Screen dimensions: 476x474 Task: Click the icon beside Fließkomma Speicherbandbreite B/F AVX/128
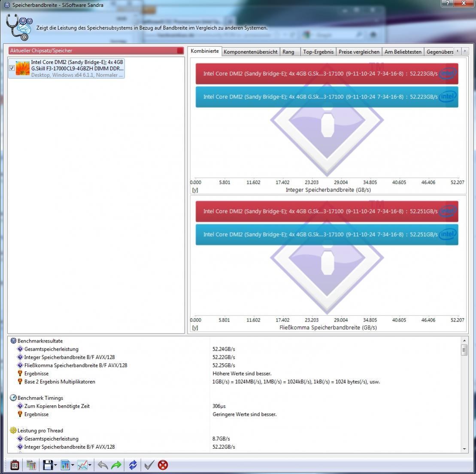[20, 365]
